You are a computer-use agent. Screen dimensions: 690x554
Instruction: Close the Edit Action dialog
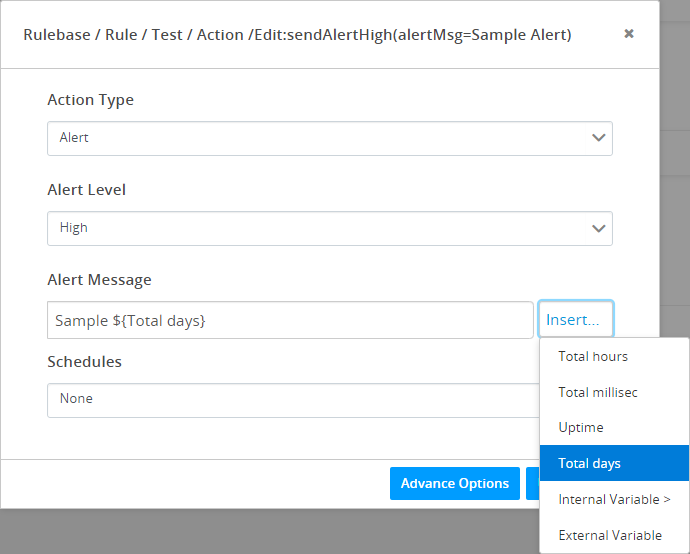coord(629,34)
